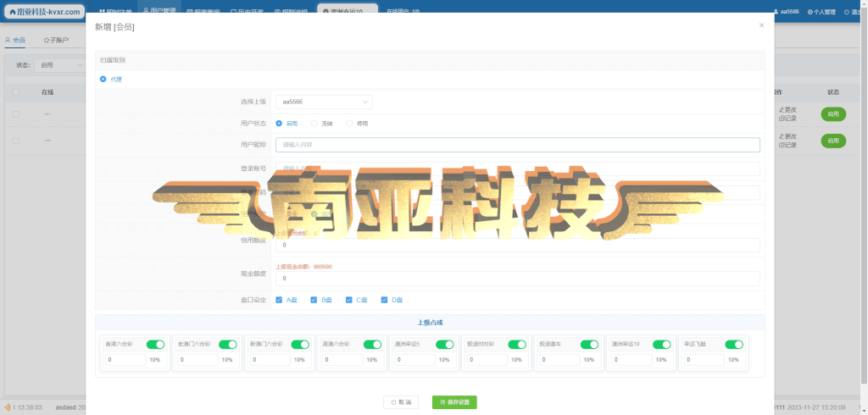Click the green 保存设置 button

click(454, 402)
